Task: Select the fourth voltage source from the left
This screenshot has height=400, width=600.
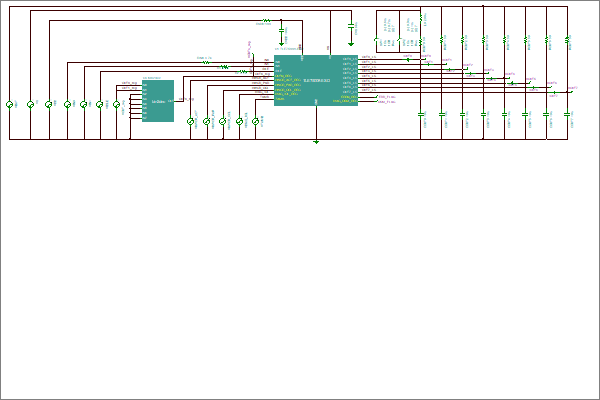Action: pyautogui.click(x=67, y=104)
